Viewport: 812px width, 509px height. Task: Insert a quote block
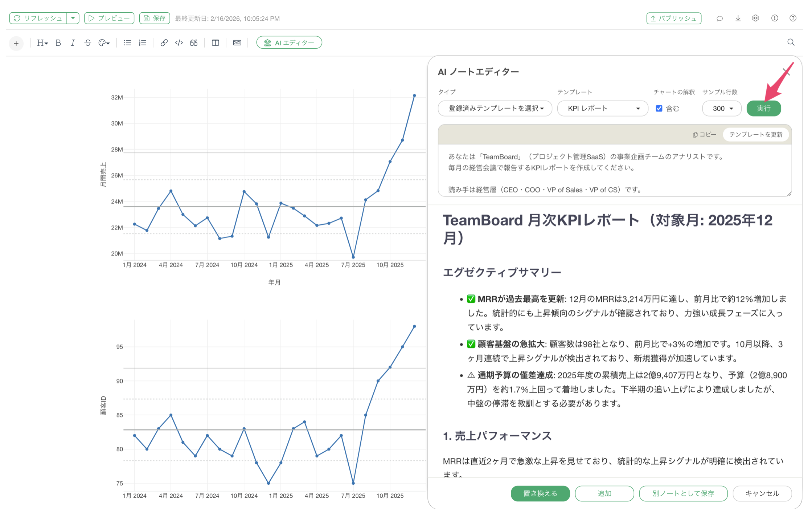[x=194, y=43]
